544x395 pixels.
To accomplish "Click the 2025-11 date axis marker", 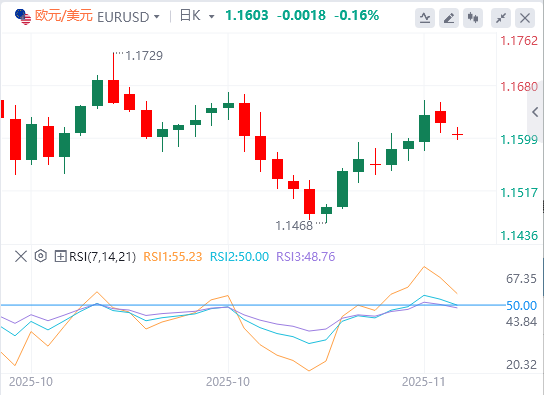I will 423,382.
